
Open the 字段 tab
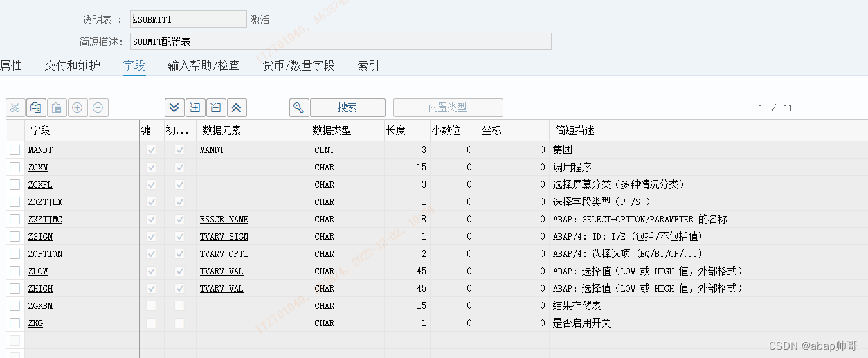[x=134, y=65]
